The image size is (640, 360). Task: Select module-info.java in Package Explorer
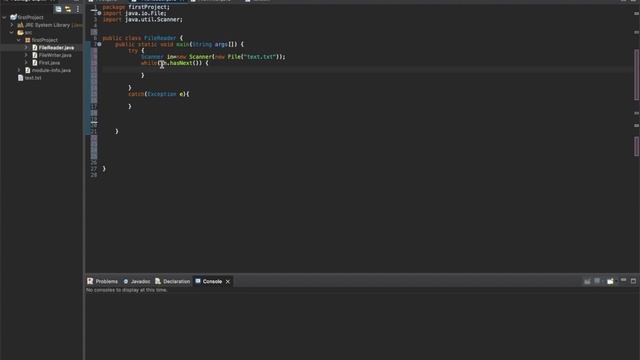[x=51, y=70]
